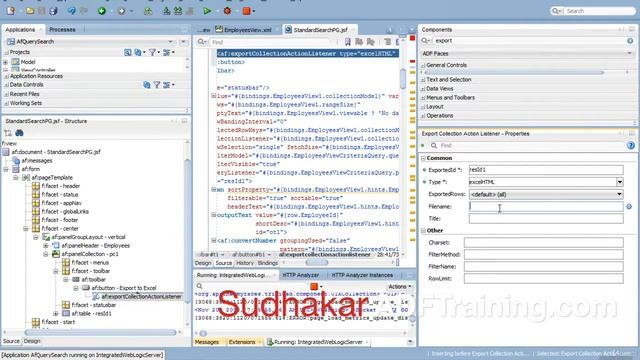Click the Open folder toolbar icon
This screenshot has height=360, width=640.
[x=30, y=11]
